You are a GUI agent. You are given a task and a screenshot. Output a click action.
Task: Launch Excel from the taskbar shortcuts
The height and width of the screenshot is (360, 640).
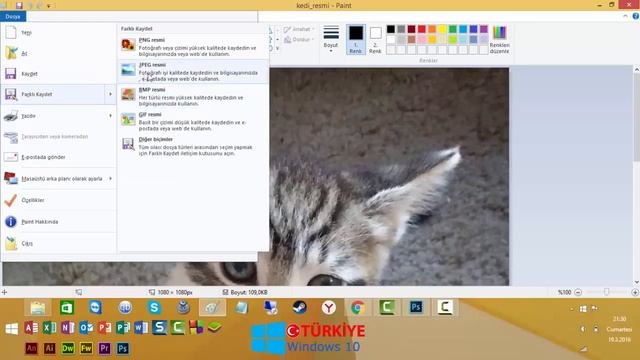(49, 328)
